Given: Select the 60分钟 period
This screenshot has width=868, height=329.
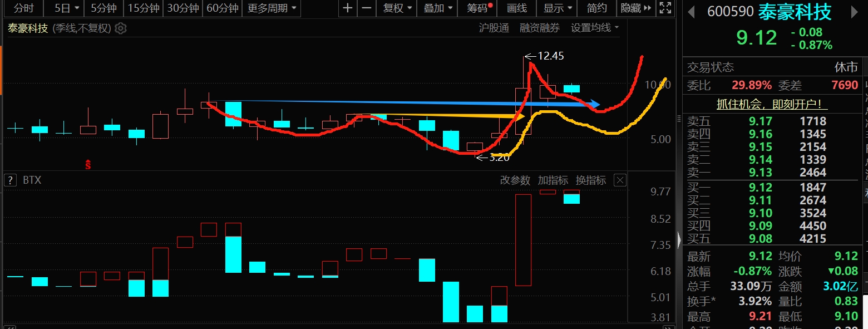Looking at the screenshot, I should 223,8.
